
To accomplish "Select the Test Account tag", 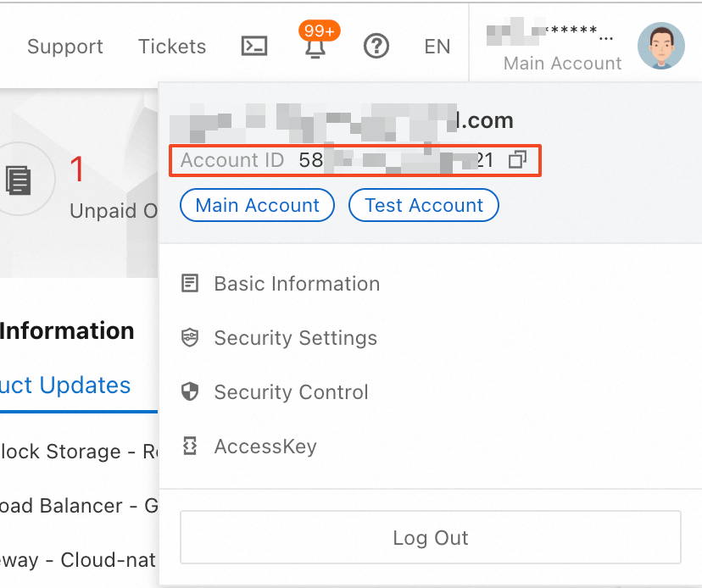I will (424, 205).
